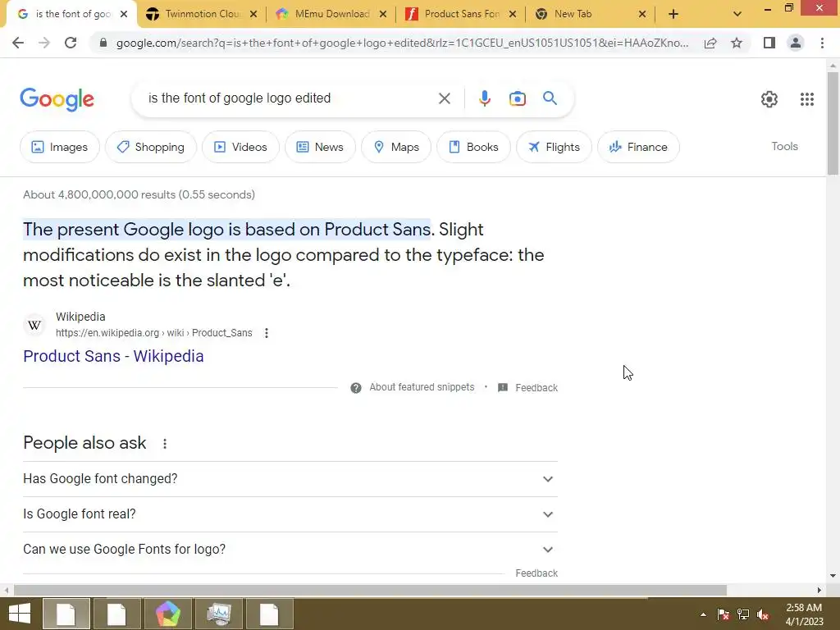The width and height of the screenshot is (840, 630).
Task: Switch to MEmu Download tab
Action: point(332,14)
